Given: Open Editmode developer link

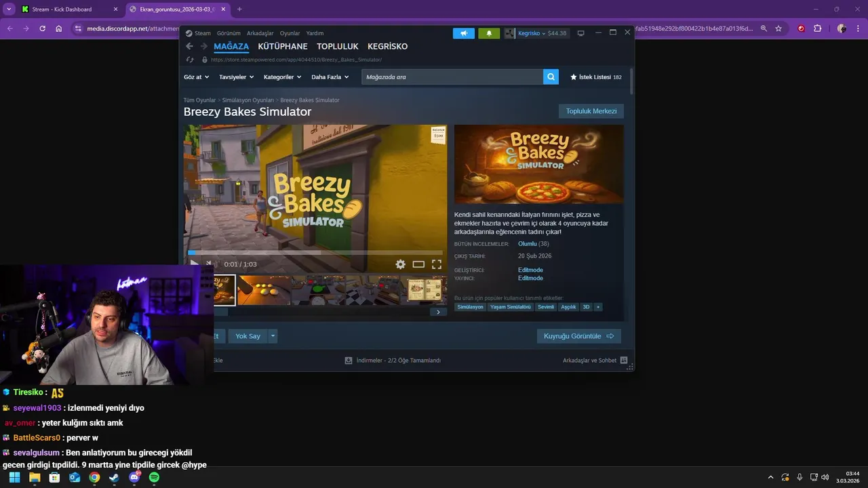Looking at the screenshot, I should (530, 270).
